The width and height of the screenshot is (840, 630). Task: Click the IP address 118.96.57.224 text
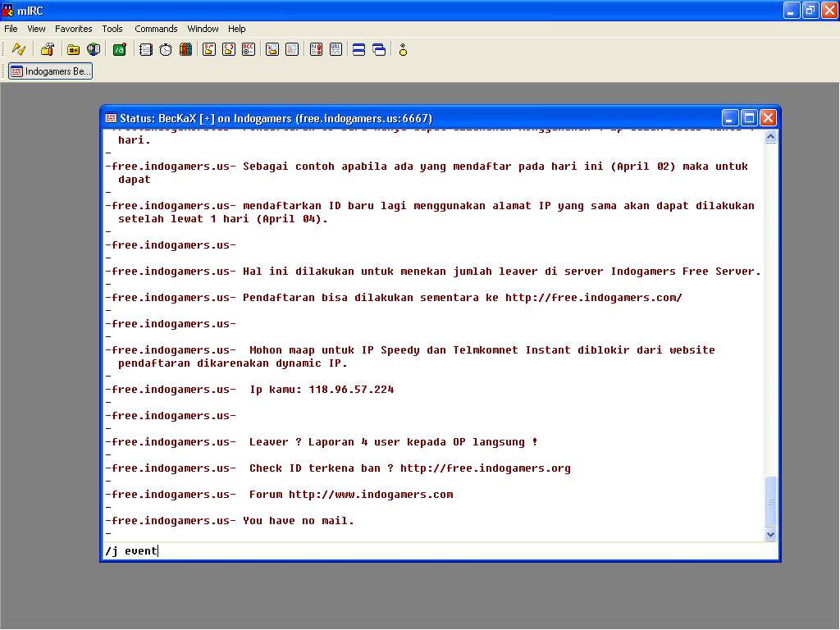tap(351, 390)
